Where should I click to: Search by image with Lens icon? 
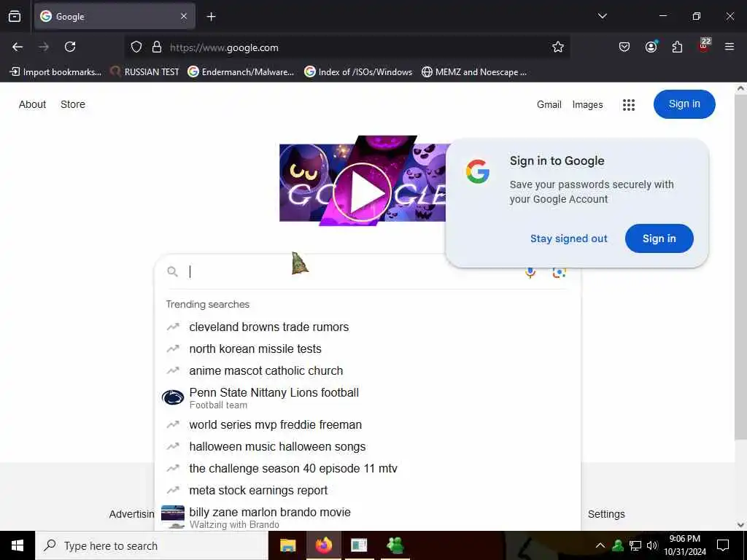pos(559,273)
